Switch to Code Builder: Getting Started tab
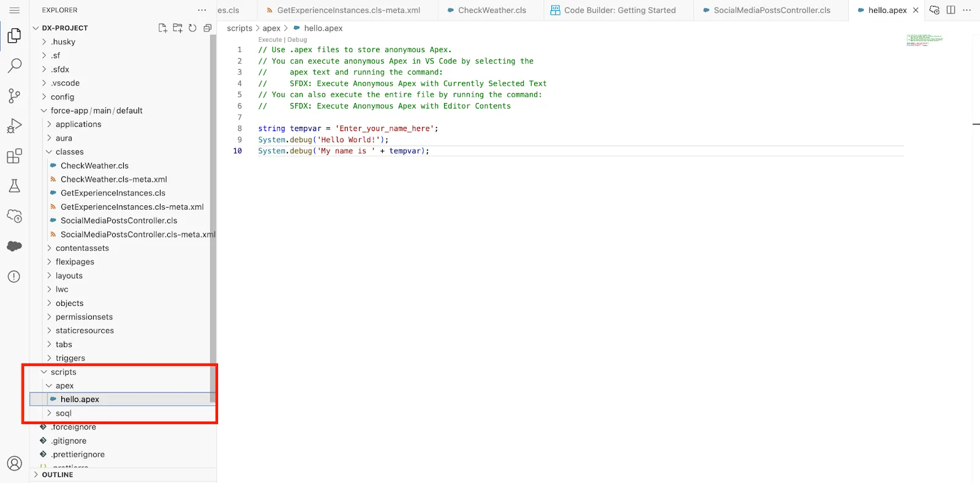This screenshot has height=483, width=980. click(x=619, y=10)
